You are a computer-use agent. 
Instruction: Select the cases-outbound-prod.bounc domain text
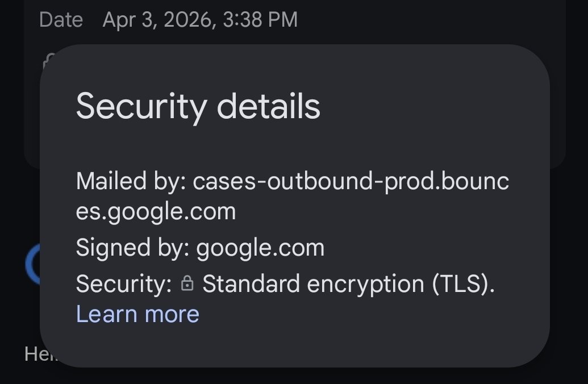(x=351, y=182)
